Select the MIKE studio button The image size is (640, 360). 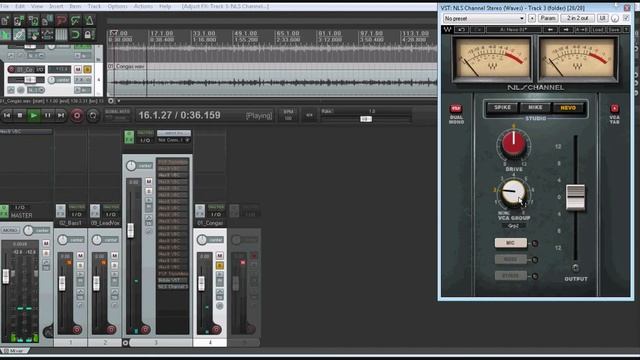coord(536,108)
